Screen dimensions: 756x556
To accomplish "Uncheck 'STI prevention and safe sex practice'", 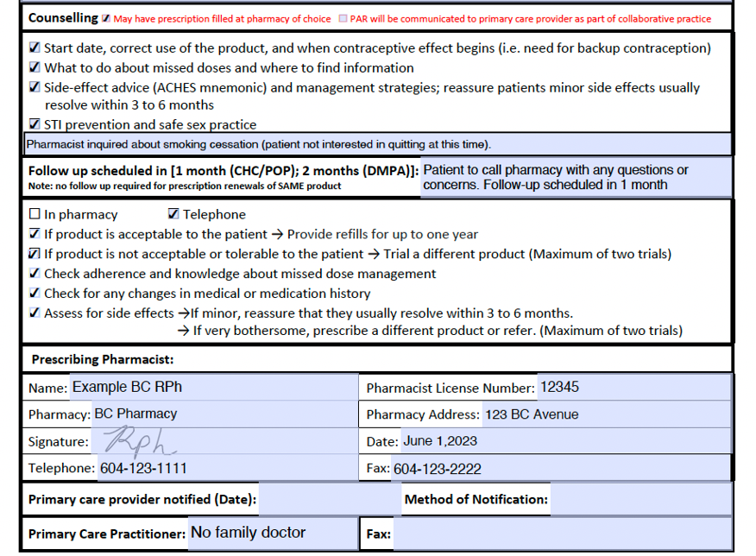I will tap(35, 124).
